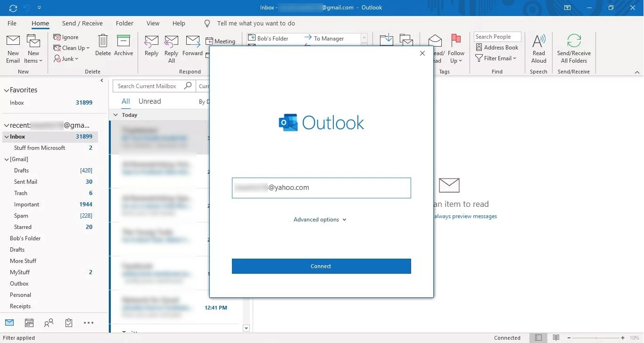Collapse the ribbon with the chevron

coord(637,73)
